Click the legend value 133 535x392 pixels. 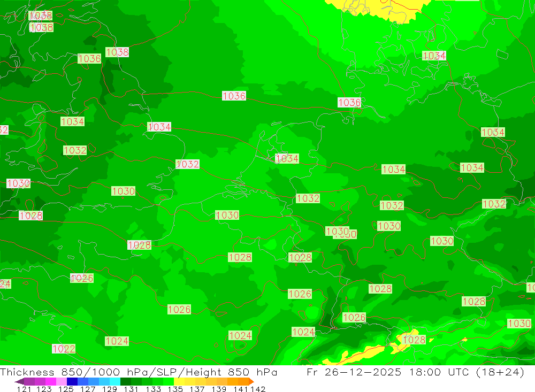point(153,389)
